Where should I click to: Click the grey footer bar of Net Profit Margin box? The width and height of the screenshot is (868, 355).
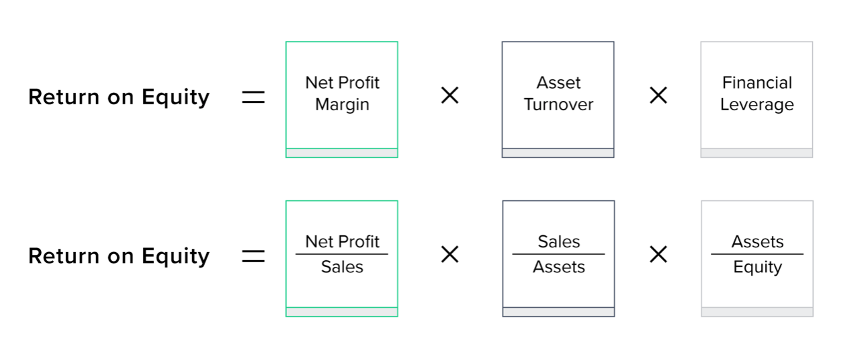[x=342, y=153]
